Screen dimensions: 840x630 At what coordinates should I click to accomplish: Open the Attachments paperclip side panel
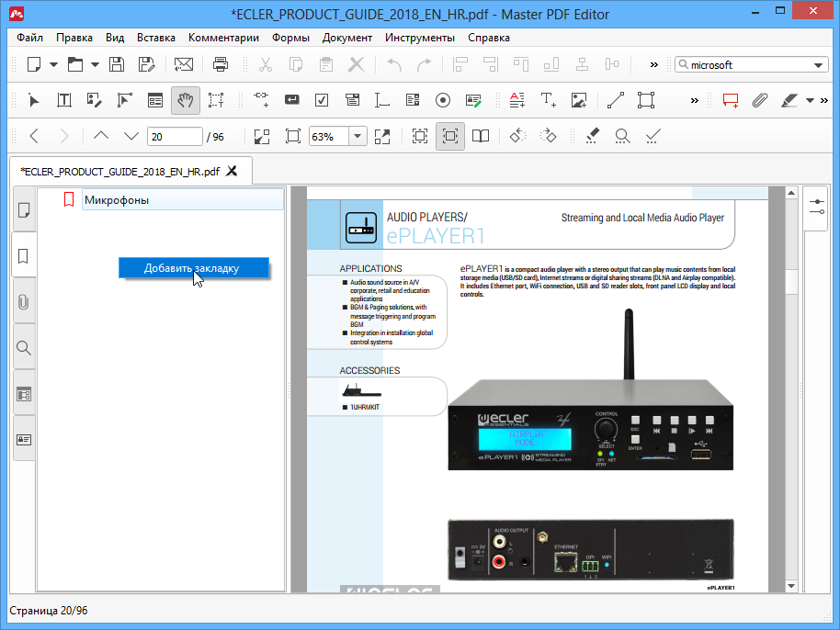tap(24, 302)
